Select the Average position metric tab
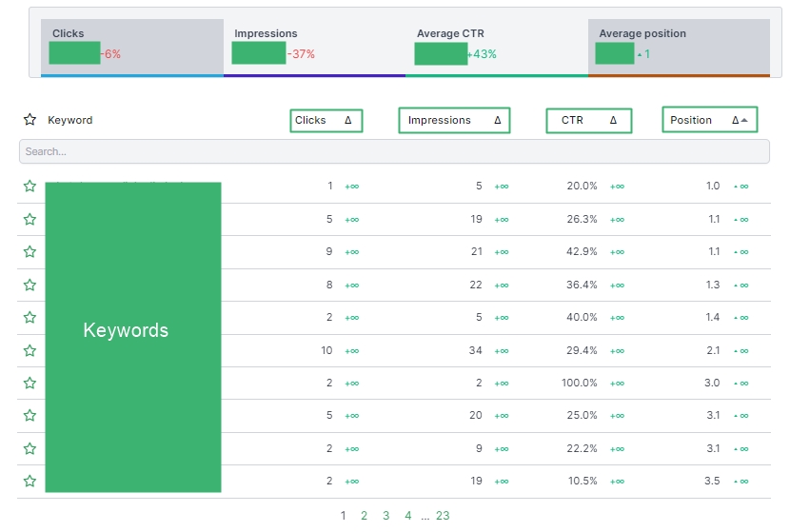Image resolution: width=790 pixels, height=532 pixels. tap(679, 48)
